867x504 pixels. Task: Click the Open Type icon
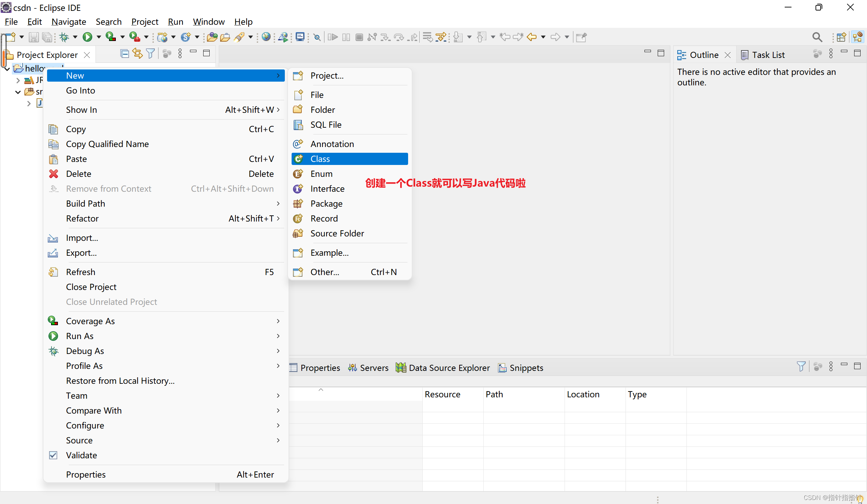(212, 37)
